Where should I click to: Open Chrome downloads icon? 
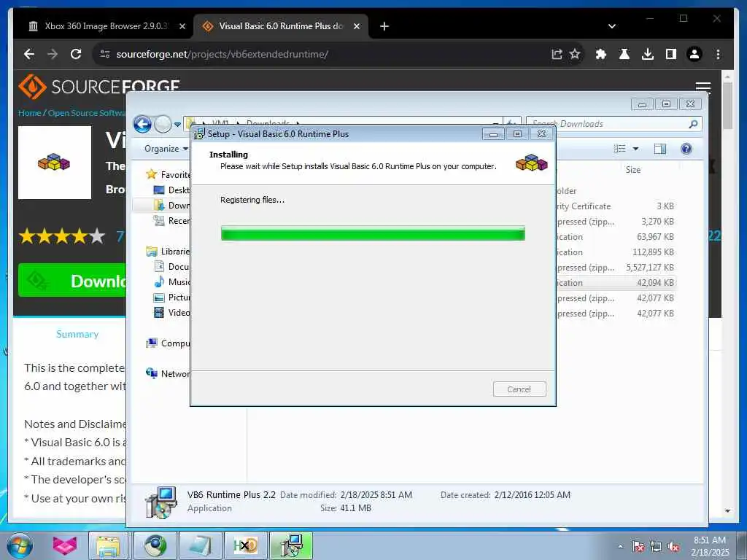[x=648, y=54]
